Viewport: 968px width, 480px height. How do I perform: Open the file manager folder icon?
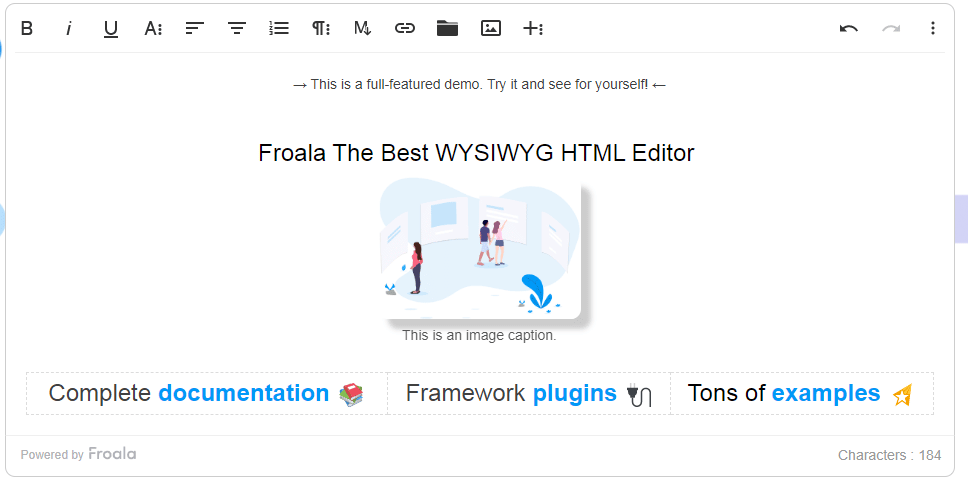tap(447, 28)
